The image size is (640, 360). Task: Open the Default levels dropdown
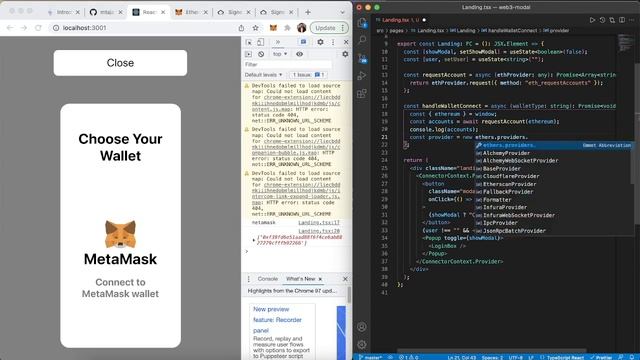pos(263,75)
